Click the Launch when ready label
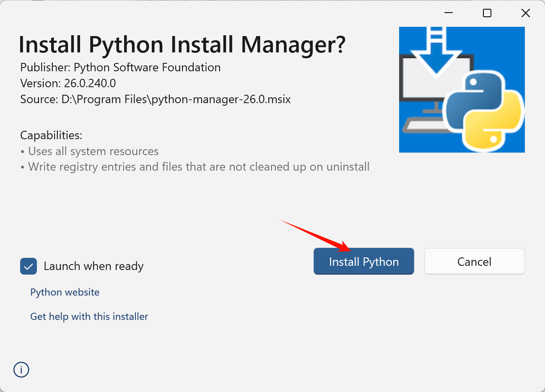Viewport: 545px width, 392px height. [94, 266]
